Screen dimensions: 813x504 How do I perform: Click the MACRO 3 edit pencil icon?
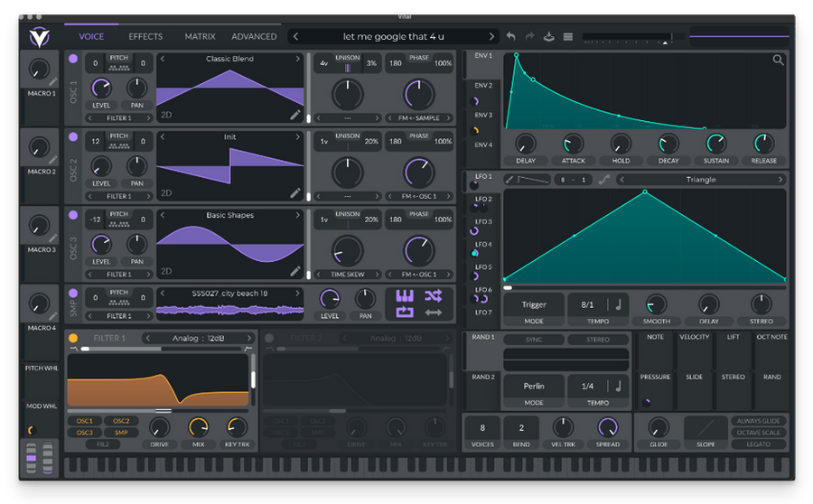click(53, 238)
